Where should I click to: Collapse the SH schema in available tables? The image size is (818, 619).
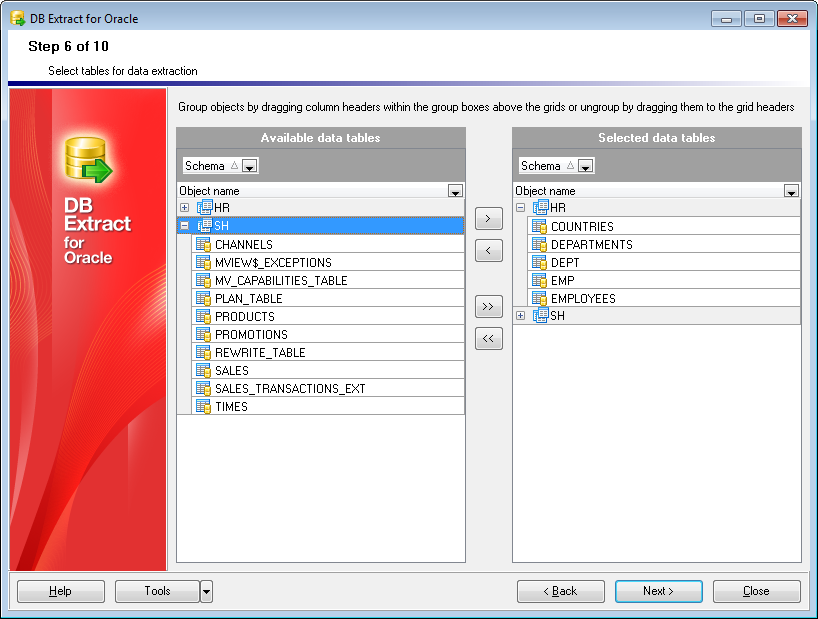point(185,226)
